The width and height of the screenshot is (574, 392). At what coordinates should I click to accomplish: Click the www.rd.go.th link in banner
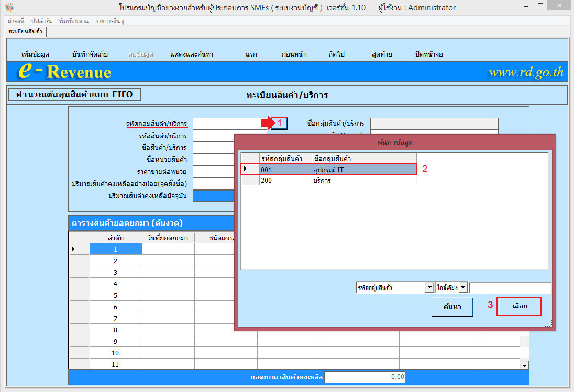pyautogui.click(x=526, y=72)
